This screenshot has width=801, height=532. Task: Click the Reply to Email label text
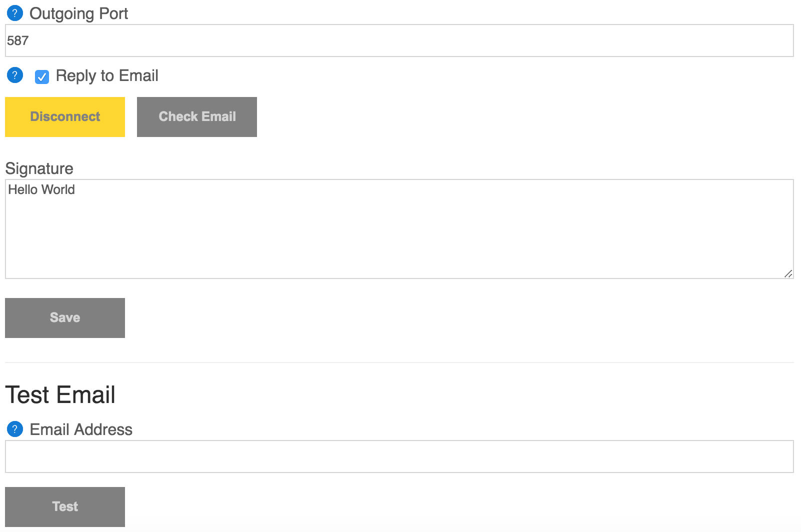[x=107, y=75]
